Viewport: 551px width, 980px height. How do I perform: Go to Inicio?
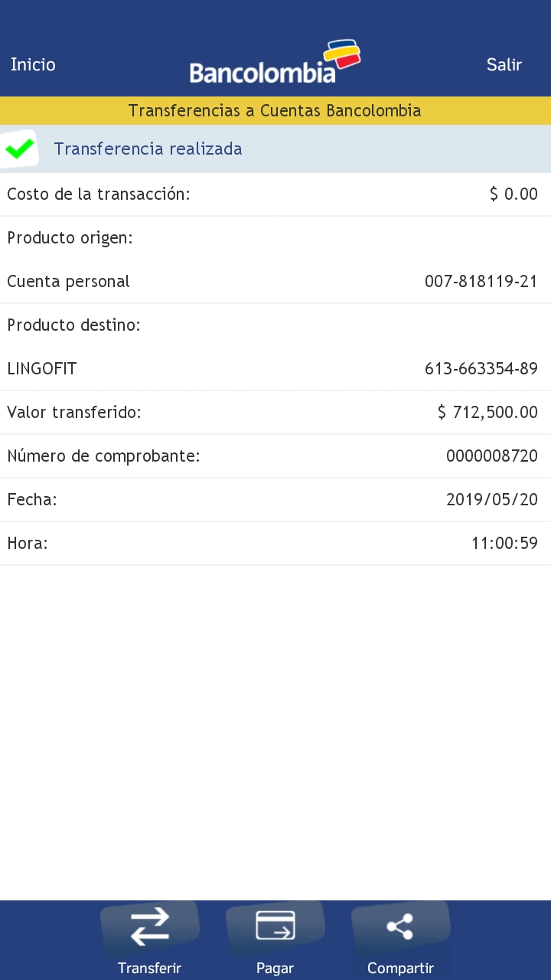click(x=33, y=64)
